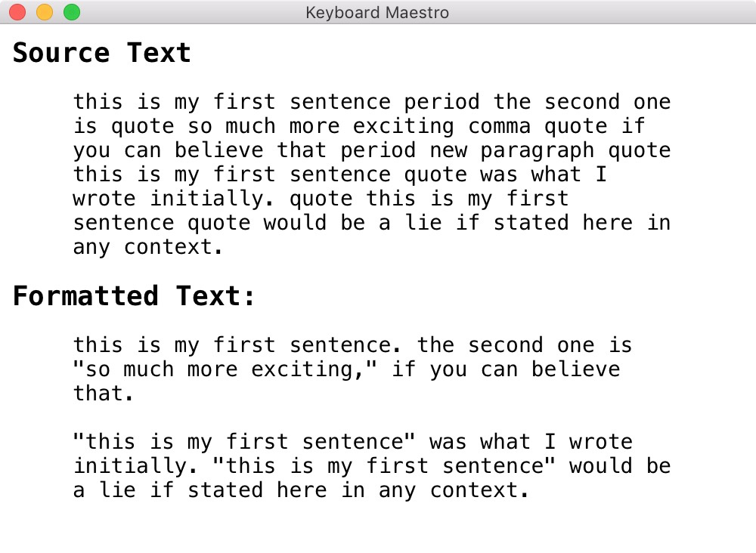The height and width of the screenshot is (553, 756).
Task: Click "comma" in the source text paragraph
Action: pyautogui.click(x=500, y=126)
